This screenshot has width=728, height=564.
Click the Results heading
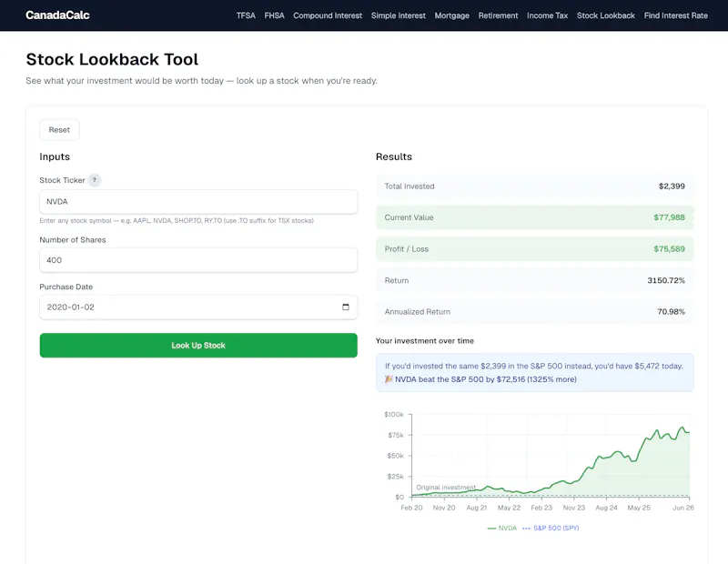[x=394, y=156]
